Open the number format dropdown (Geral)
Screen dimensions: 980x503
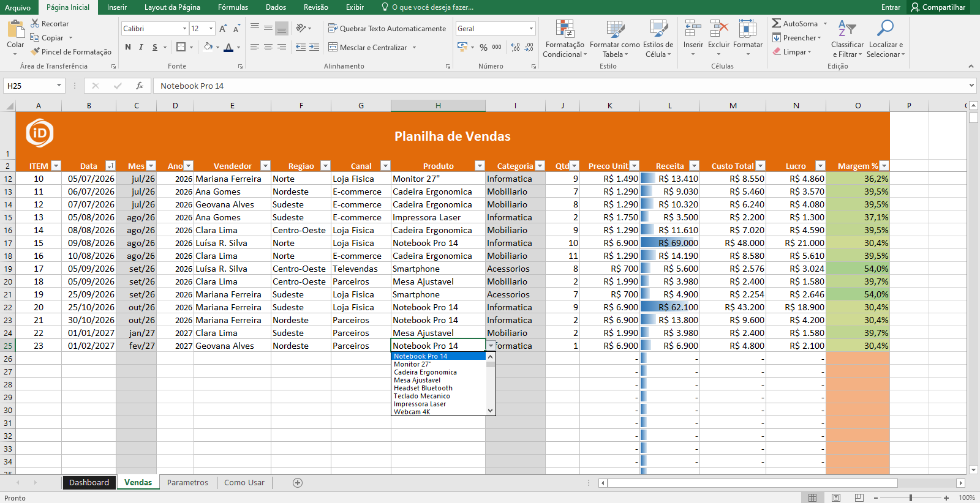(x=531, y=29)
